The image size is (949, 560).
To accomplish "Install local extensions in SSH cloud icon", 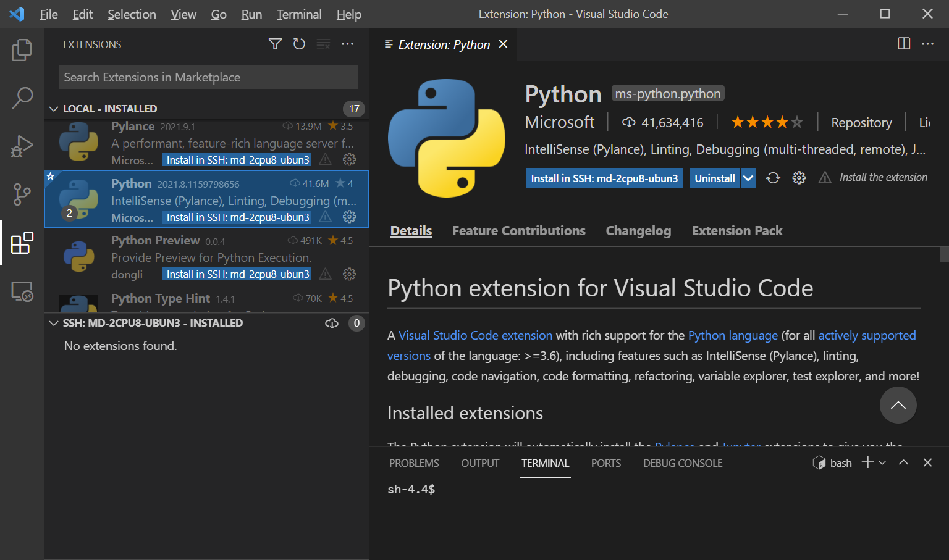I will [332, 323].
